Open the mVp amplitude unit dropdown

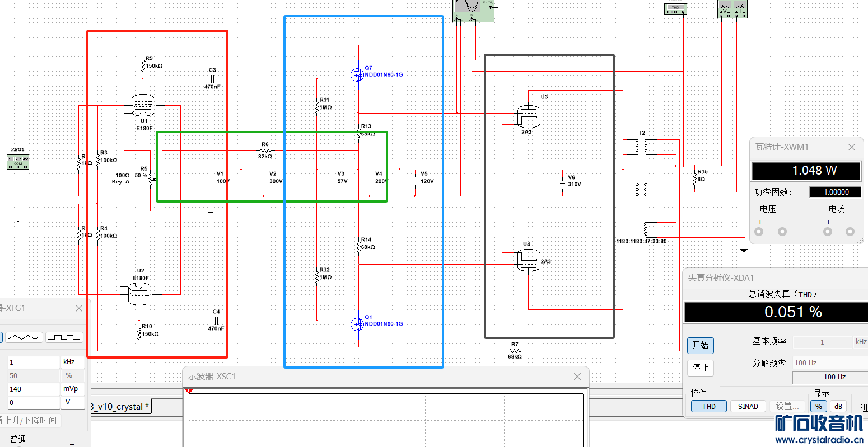(72, 389)
